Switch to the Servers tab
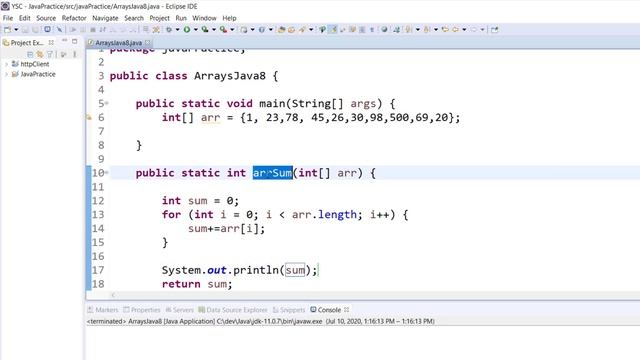 179,310
